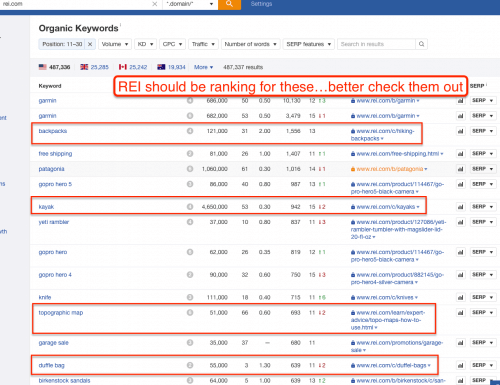500x385 pixels.
Task: Open the URL www.rei.com/free-shipping.html
Action: tap(398, 154)
